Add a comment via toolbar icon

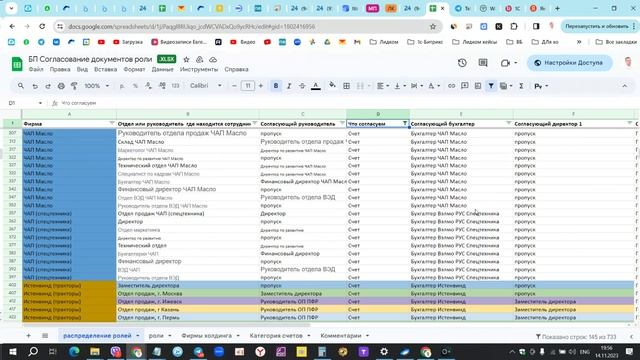pyautogui.click(x=464, y=86)
